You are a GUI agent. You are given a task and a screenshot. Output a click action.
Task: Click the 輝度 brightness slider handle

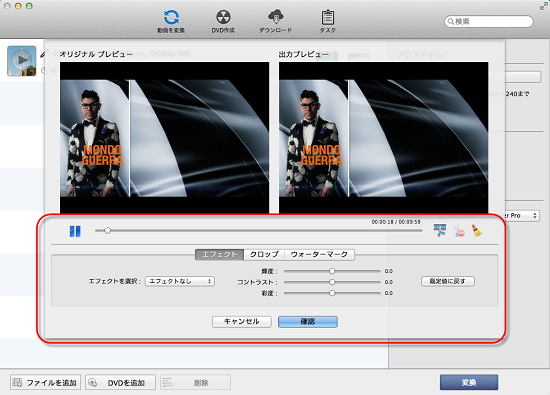click(332, 271)
